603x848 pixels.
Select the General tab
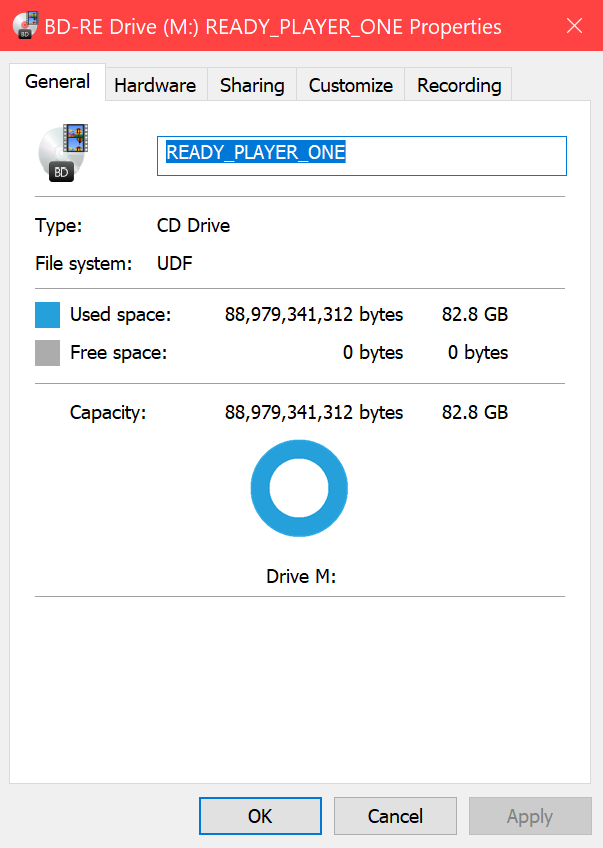point(58,82)
